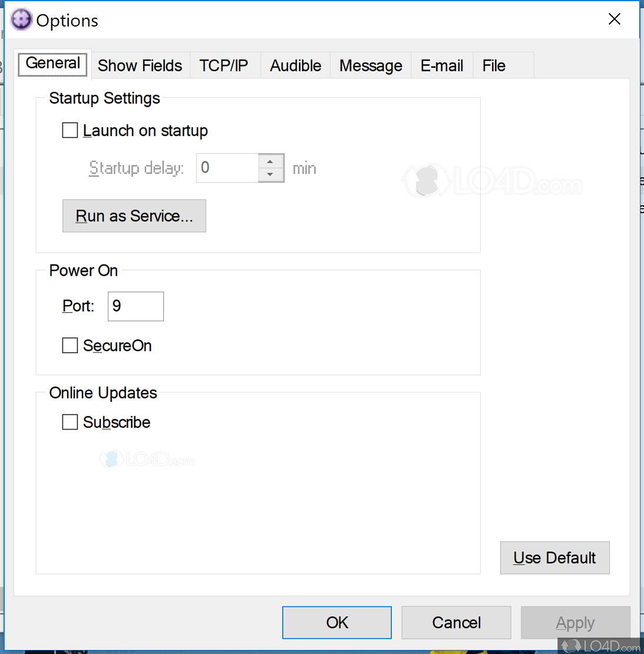644x654 pixels.
Task: Switch to the File tab
Action: [494, 65]
